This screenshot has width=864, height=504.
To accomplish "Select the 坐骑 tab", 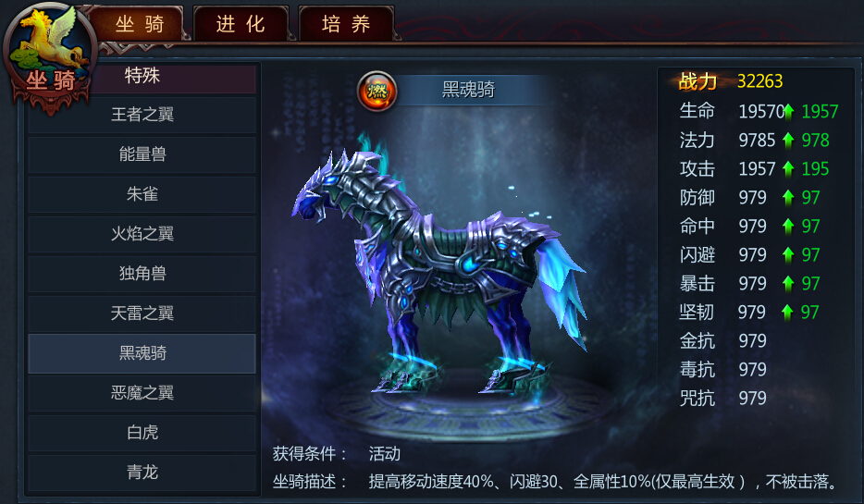I will pos(140,24).
